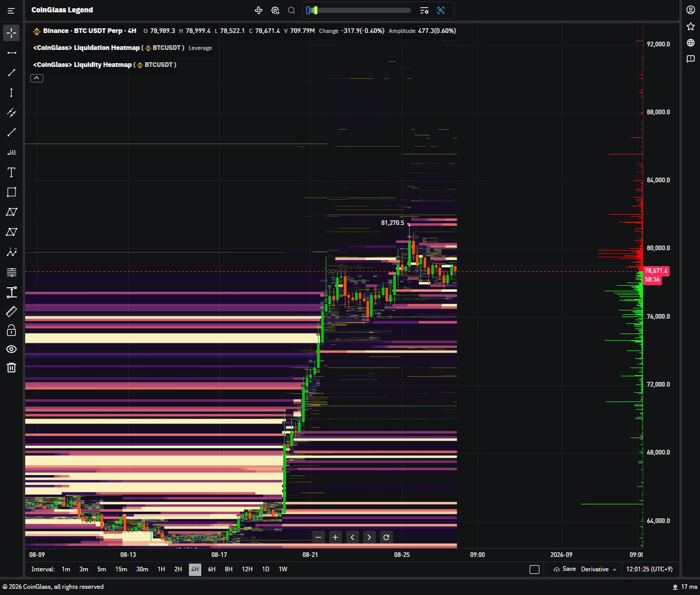
Task: Click the Leverage option label
Action: pos(200,48)
